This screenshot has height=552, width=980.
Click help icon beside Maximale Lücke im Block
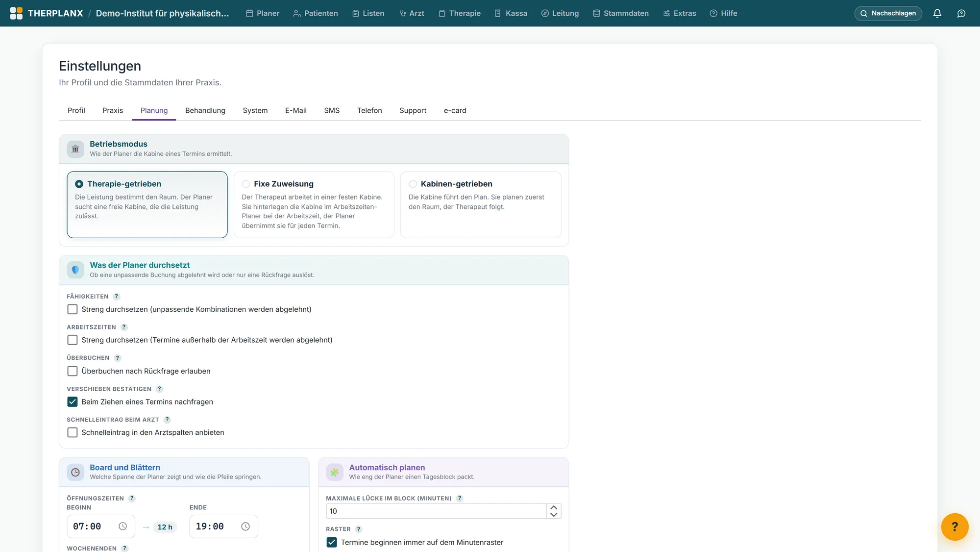point(460,499)
